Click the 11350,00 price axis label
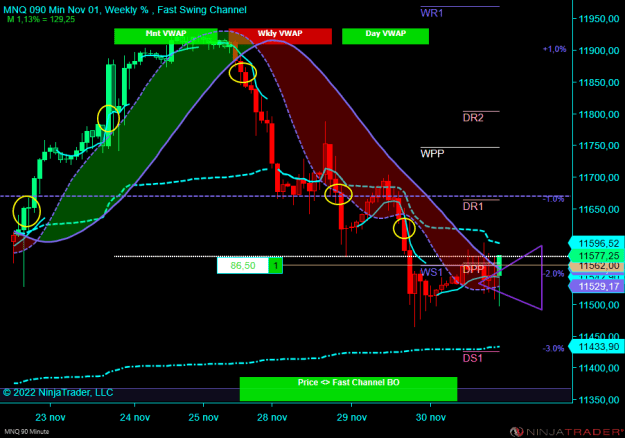Viewport: 625px width, 438px height. [599, 400]
